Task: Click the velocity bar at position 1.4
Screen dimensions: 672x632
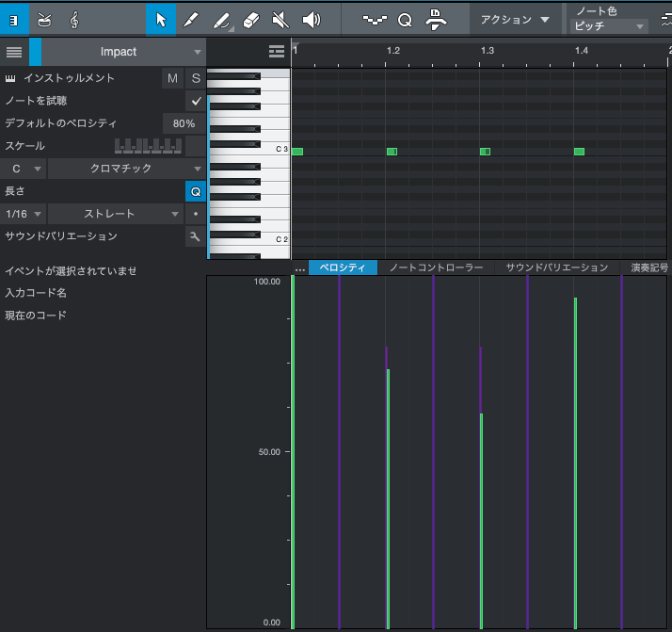Action: [x=575, y=462]
